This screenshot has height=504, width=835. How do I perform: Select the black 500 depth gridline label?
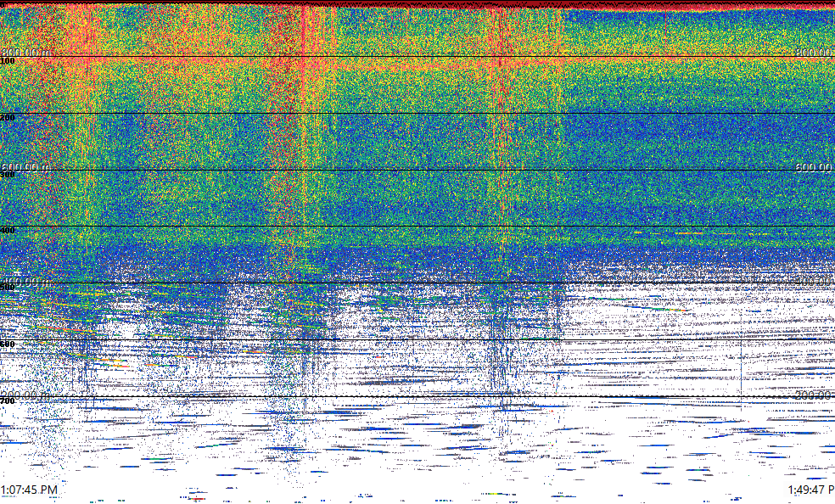coord(8,288)
